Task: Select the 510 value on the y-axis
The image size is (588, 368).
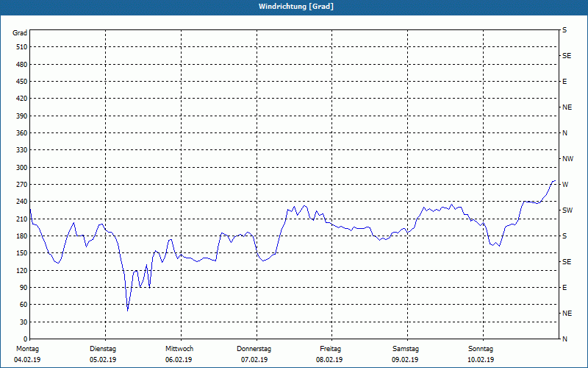Action: [x=22, y=47]
